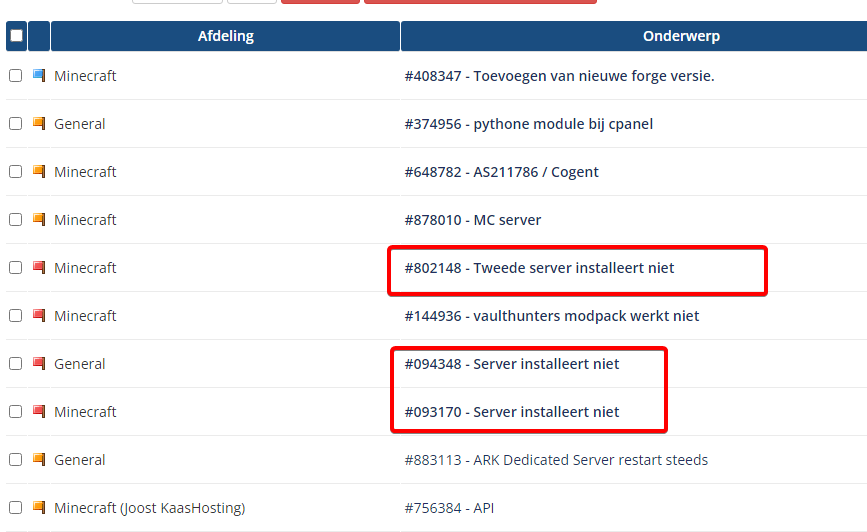Click the orange flag for the ARK Dedicated Server ticket
This screenshot has width=867, height=532.
click(x=39, y=460)
